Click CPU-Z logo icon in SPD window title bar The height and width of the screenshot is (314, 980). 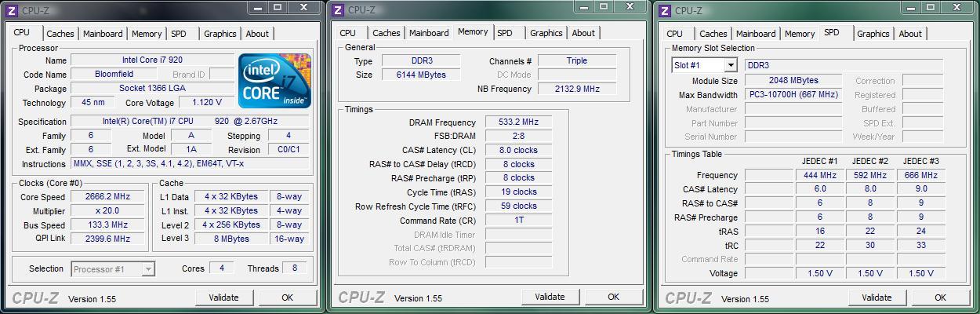pyautogui.click(x=665, y=10)
